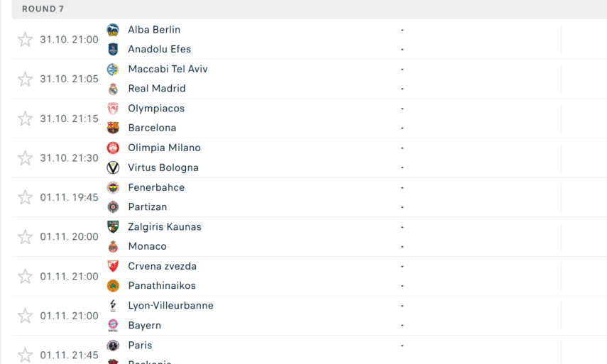Click the Zalgiris Kaunas logo

pos(113,227)
